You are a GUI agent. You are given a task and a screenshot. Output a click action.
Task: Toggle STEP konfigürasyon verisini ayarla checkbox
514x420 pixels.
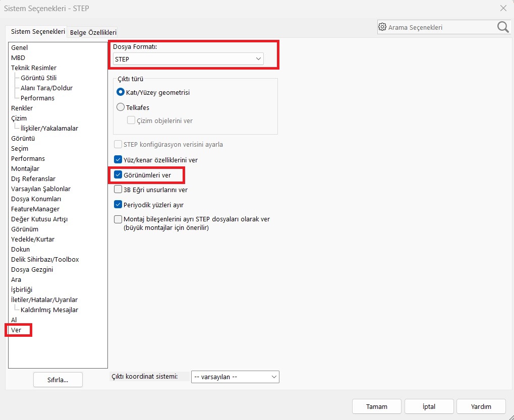pyautogui.click(x=118, y=144)
